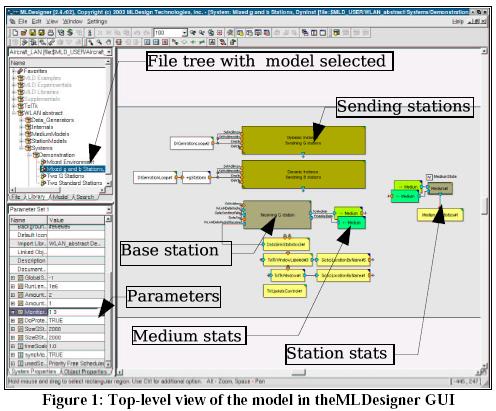Open the Settings menu

click(97, 21)
